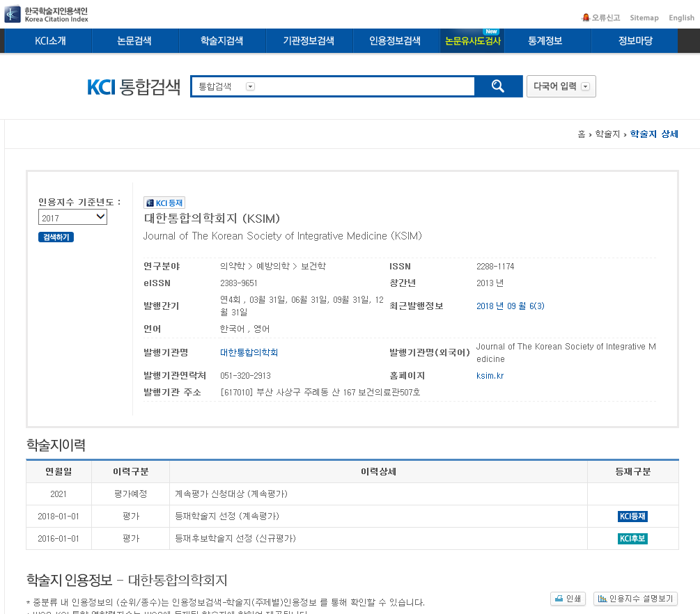700x614 pixels.
Task: Click the magnifier search icon button
Action: point(497,86)
